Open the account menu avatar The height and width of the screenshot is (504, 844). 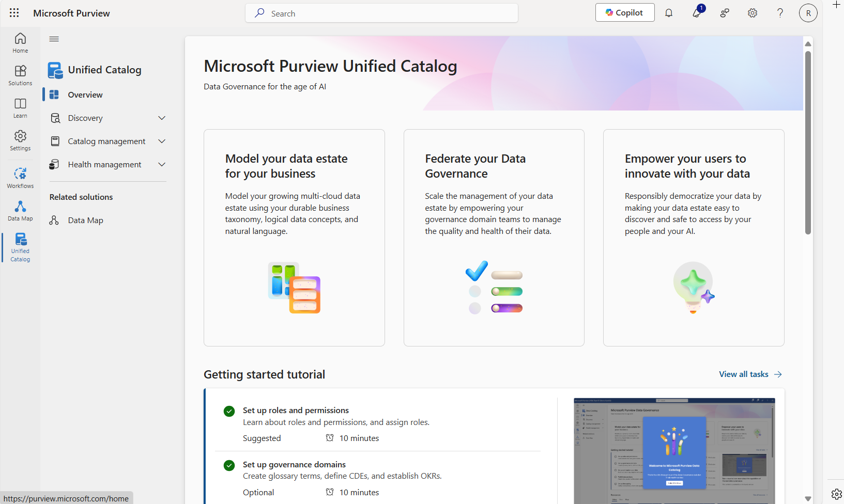(x=808, y=12)
